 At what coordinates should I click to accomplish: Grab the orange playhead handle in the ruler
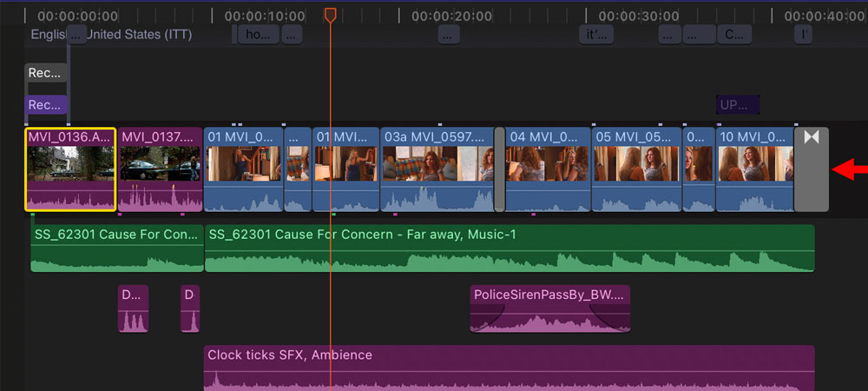(x=330, y=15)
